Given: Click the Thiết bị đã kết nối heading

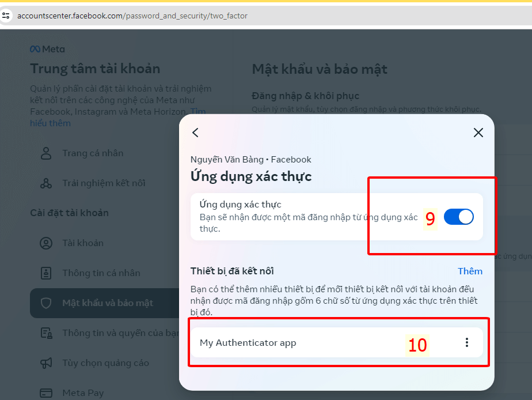Looking at the screenshot, I should [232, 271].
